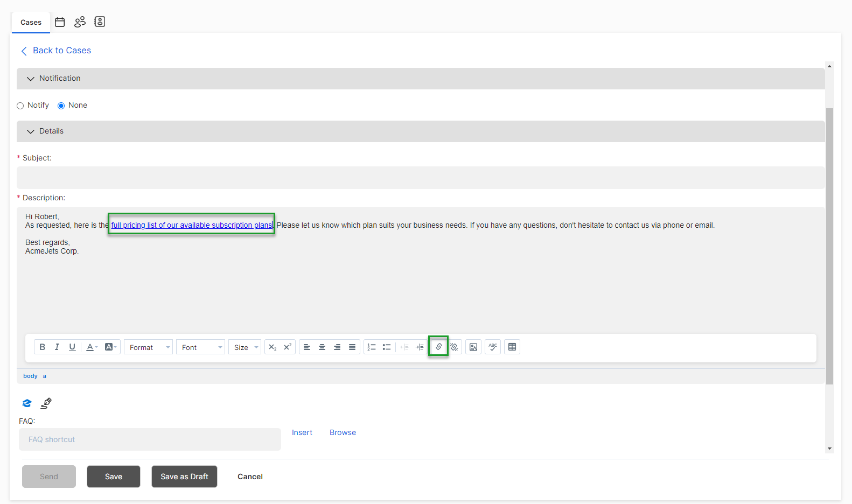The image size is (852, 504).
Task: Open the Format dropdown
Action: pyautogui.click(x=148, y=347)
